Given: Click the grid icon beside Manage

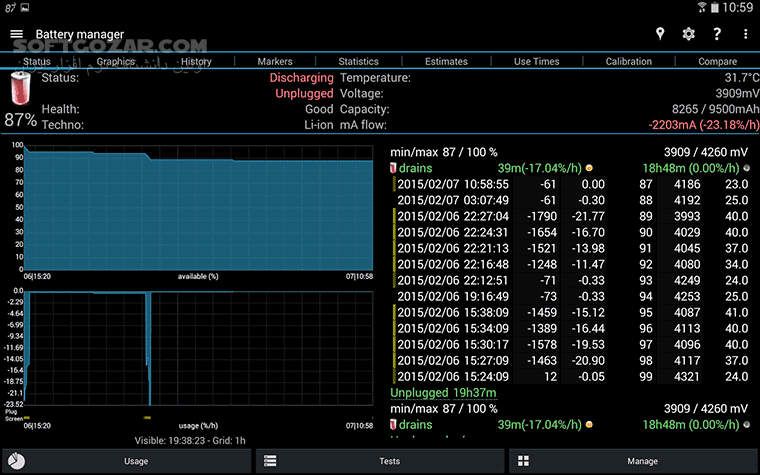Looking at the screenshot, I should coord(521,461).
